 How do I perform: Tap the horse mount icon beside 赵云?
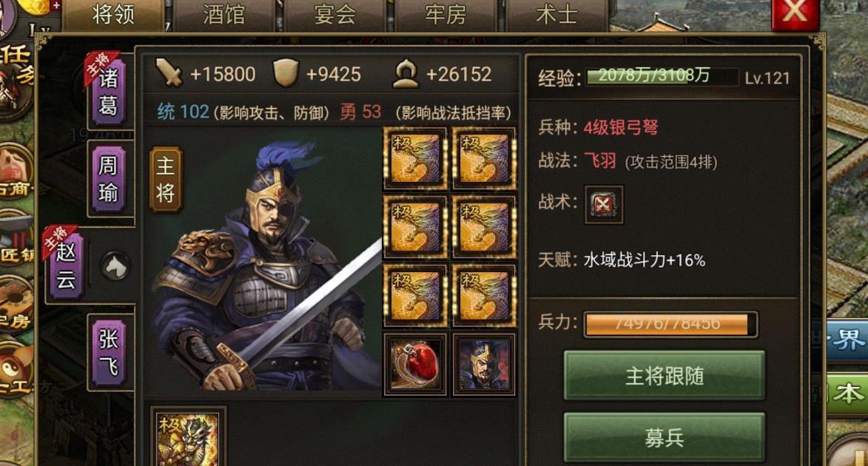pyautogui.click(x=115, y=266)
